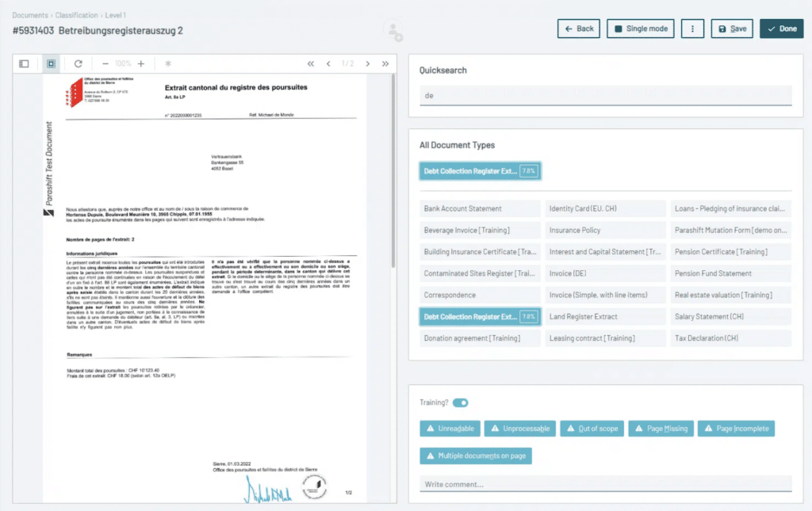Screen dimensions: 812x511
Task: Toggle Single mode option
Action: (641, 29)
